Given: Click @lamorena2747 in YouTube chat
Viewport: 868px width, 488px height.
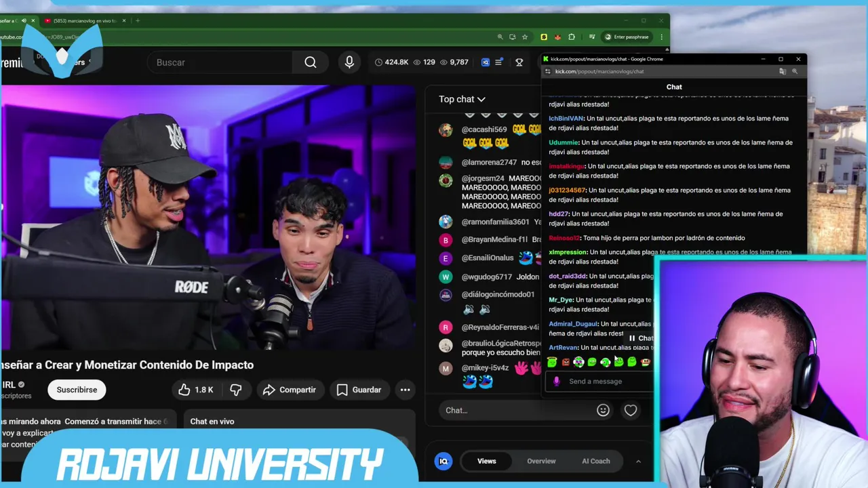Looking at the screenshot, I should pos(489,163).
